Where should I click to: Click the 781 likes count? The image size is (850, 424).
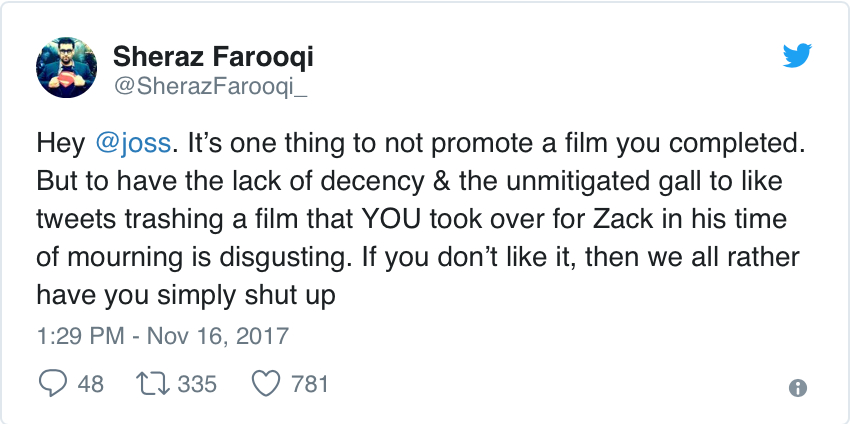click(309, 383)
